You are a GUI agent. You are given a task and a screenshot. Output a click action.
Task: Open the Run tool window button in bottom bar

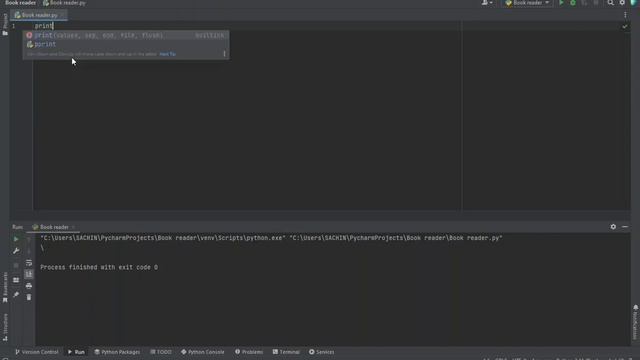(76, 352)
